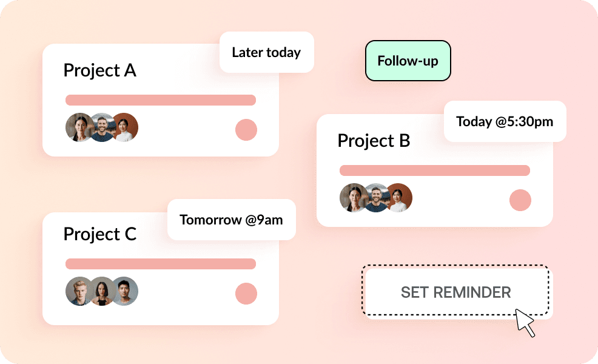Click the Project A progress bar
The width and height of the screenshot is (598, 364).
[161, 100]
